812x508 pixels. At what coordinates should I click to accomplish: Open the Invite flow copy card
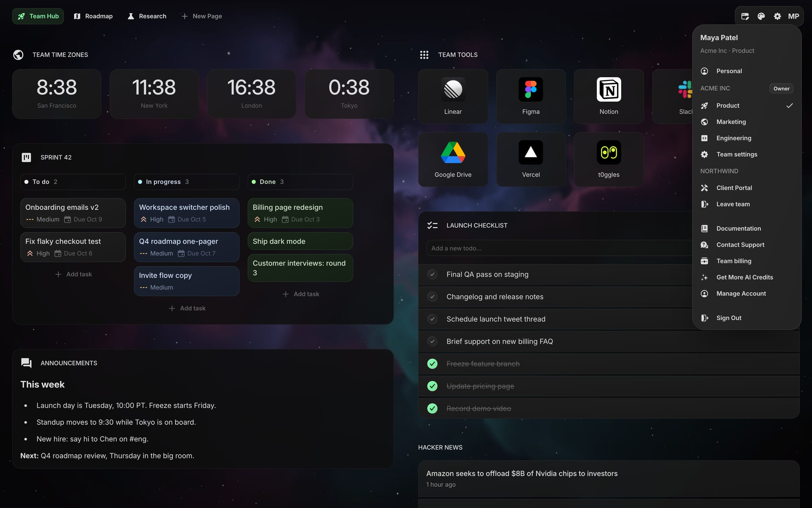point(187,281)
